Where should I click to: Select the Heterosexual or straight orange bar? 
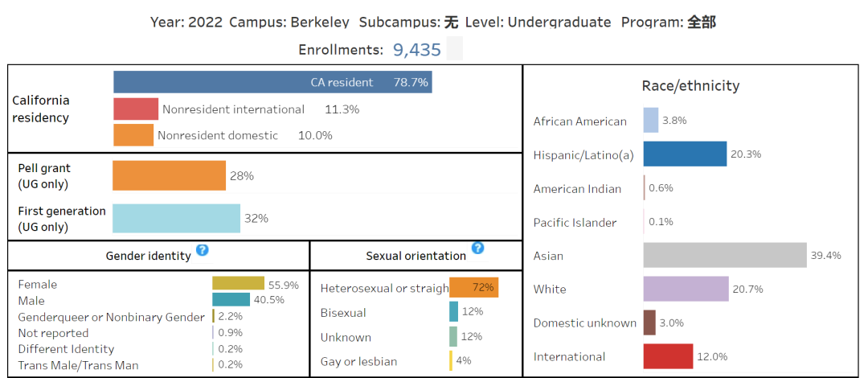click(x=473, y=287)
